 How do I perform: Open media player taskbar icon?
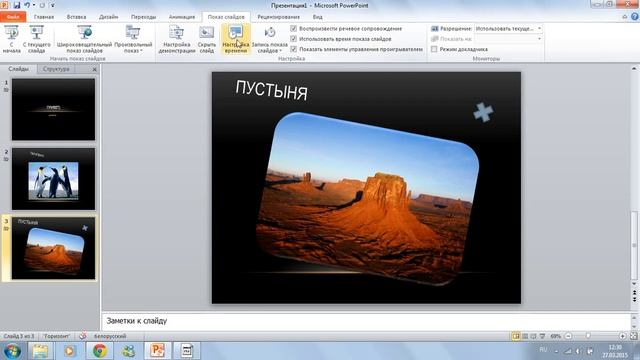tap(69, 351)
